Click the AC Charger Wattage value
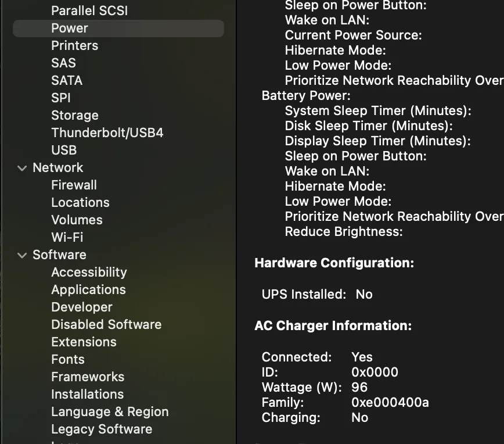The image size is (504, 444). [x=359, y=387]
